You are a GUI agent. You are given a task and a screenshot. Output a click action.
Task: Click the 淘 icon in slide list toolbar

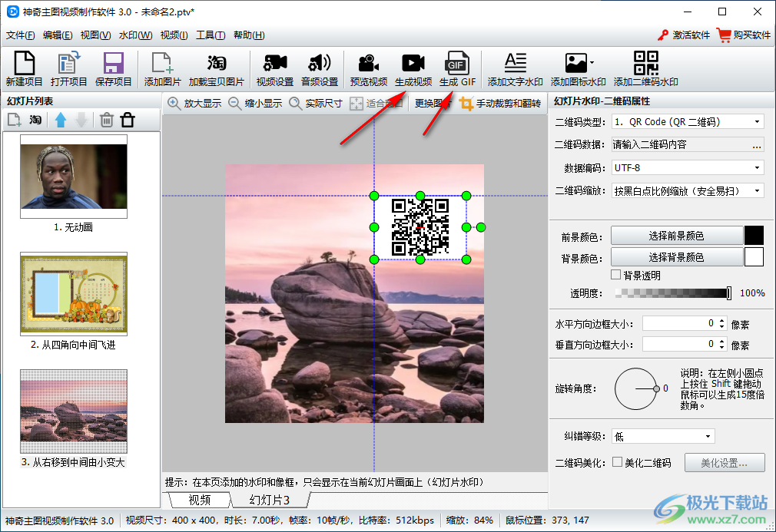click(35, 120)
